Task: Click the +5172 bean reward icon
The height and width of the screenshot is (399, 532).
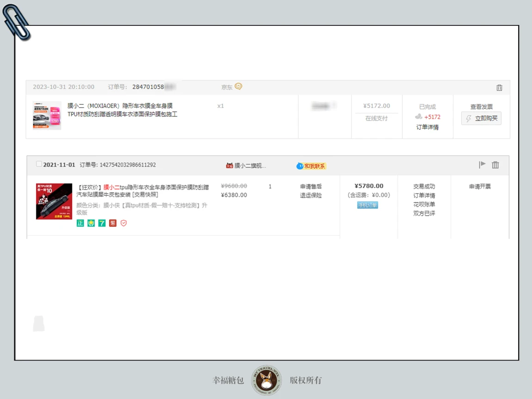Action: [419, 117]
